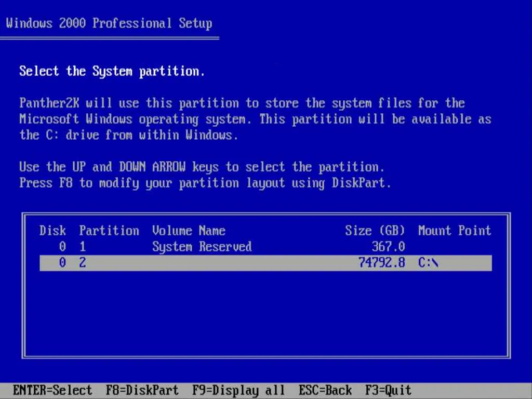Go back with the ESC=Back hint

point(325,390)
